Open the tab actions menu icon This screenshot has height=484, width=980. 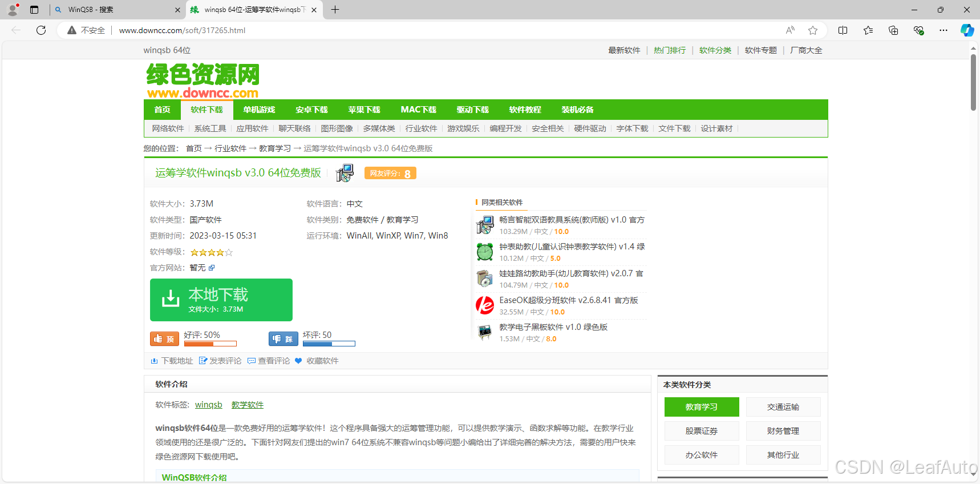pyautogui.click(x=34, y=10)
